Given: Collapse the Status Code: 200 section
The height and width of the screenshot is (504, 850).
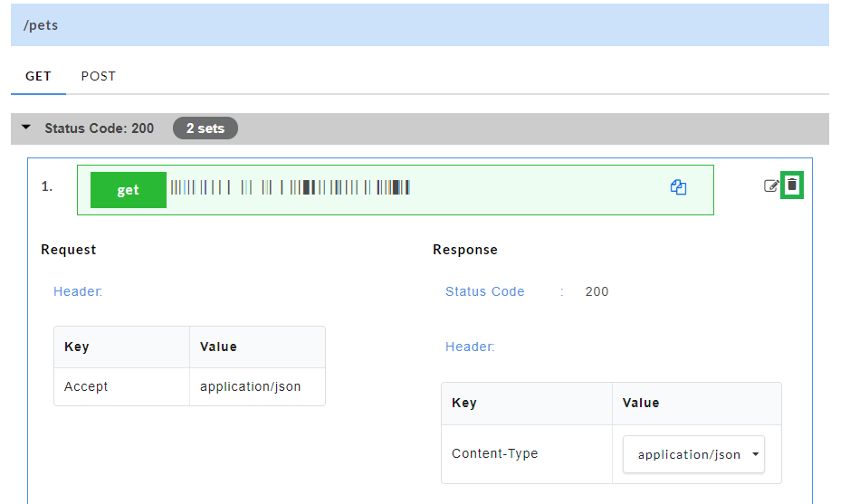Looking at the screenshot, I should click(26, 128).
